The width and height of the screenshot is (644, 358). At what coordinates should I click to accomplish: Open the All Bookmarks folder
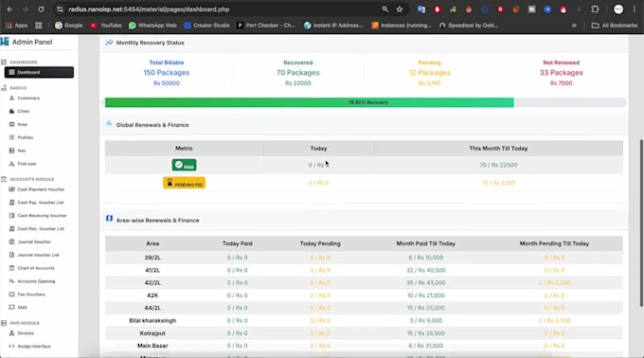[x=615, y=26]
